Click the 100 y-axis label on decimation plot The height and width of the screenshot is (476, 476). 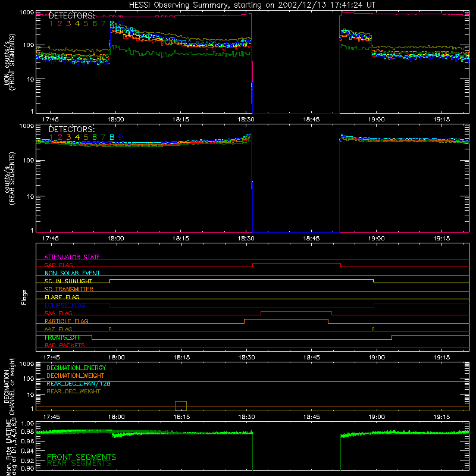click(29, 378)
